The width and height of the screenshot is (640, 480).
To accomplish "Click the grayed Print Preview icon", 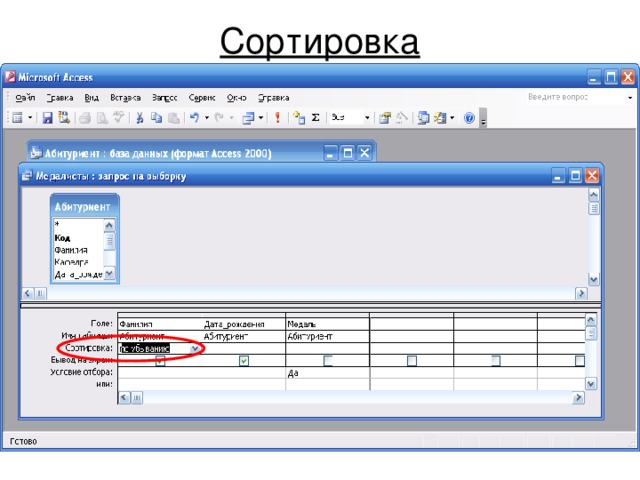I will tap(102, 118).
